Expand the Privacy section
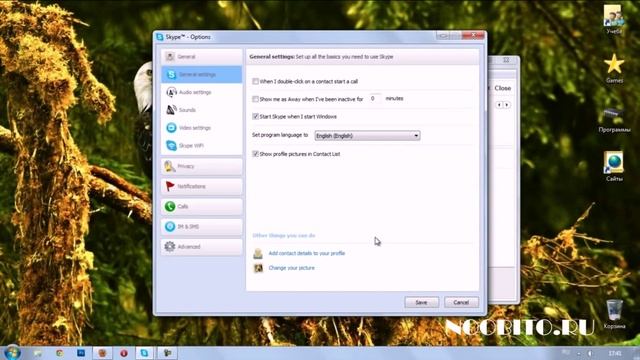 [x=202, y=166]
